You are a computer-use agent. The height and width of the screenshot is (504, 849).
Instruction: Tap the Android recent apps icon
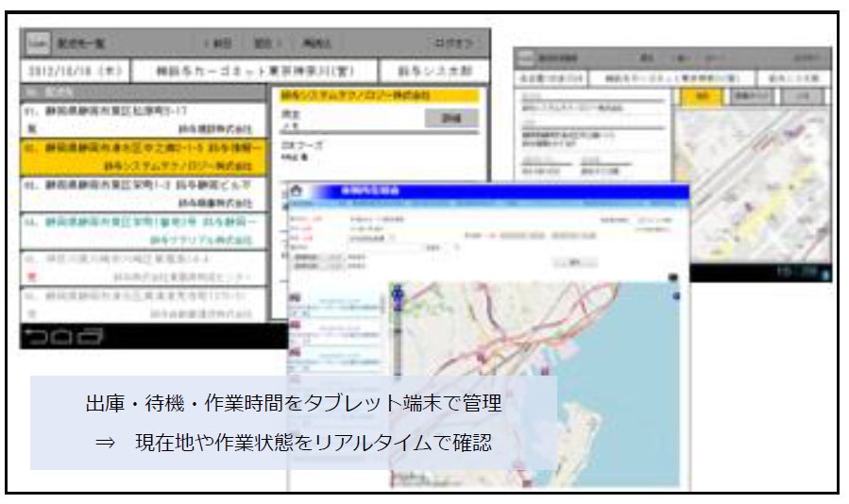tap(90, 337)
